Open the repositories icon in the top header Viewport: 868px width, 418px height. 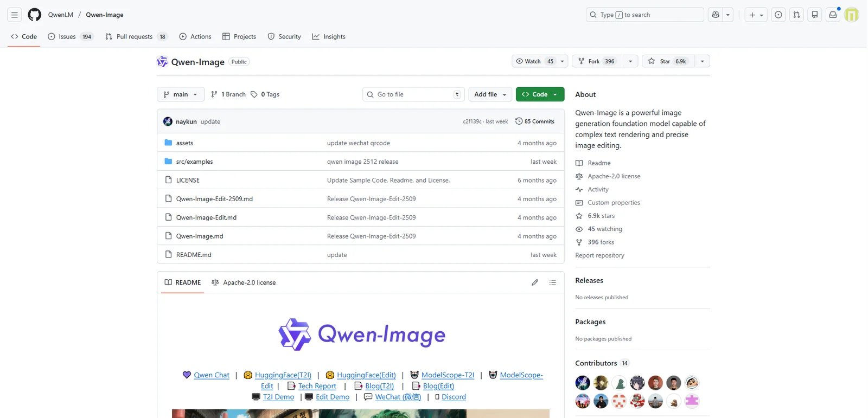[815, 15]
